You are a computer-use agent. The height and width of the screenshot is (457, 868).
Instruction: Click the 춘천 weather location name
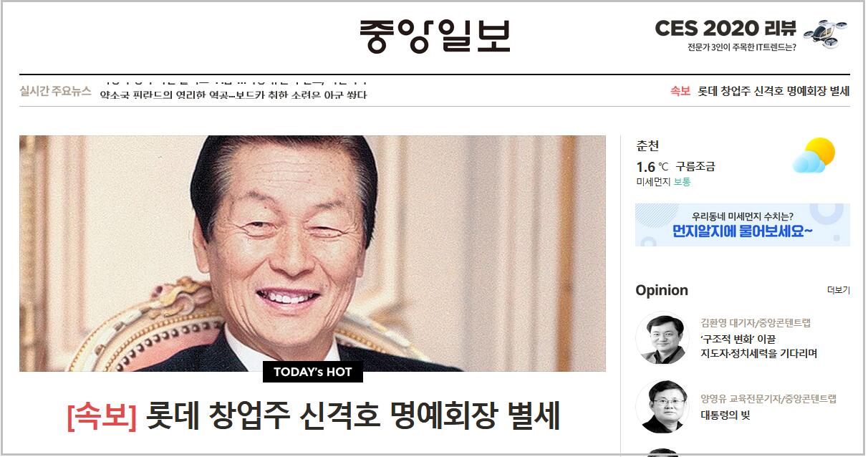647,145
